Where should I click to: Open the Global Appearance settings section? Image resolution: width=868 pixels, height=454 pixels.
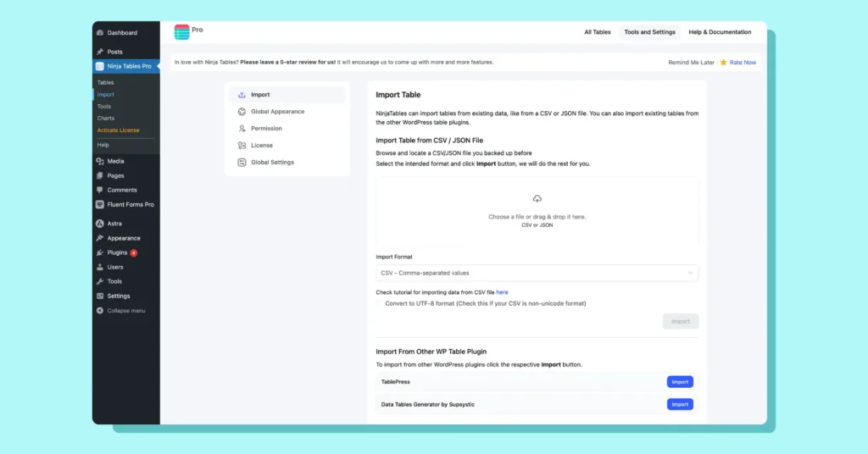coord(287,112)
